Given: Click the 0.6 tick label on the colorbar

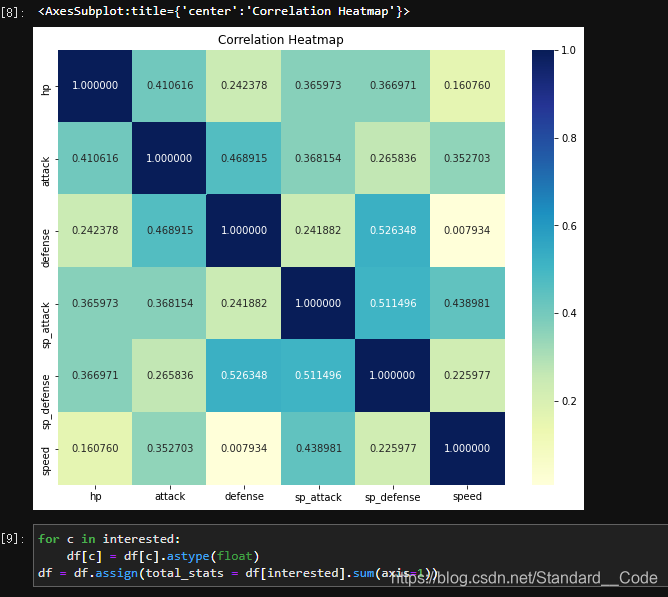Looking at the screenshot, I should (x=569, y=226).
